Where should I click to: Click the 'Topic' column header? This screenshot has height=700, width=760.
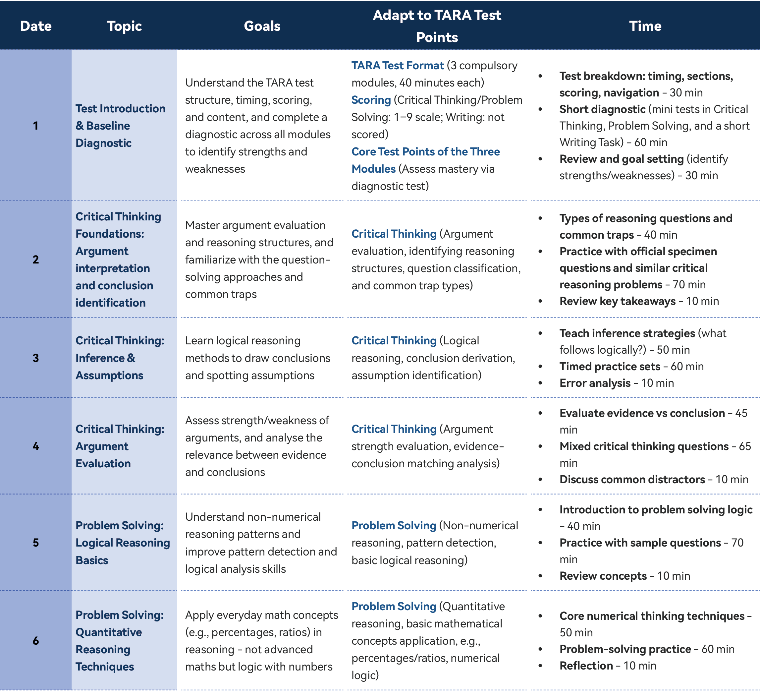(x=124, y=26)
